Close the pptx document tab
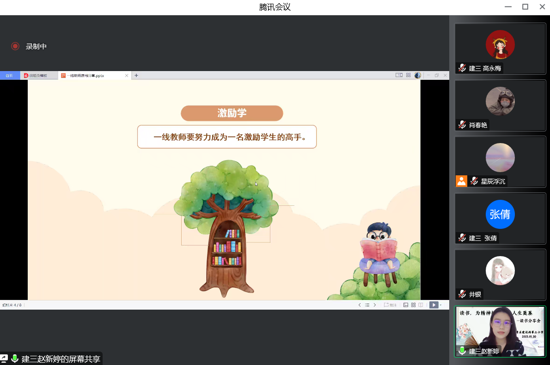Viewport: 550px width, 365px height. (x=127, y=75)
